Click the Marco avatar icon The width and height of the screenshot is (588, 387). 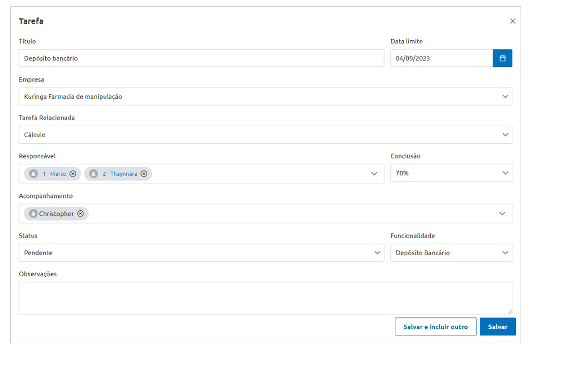(x=33, y=174)
